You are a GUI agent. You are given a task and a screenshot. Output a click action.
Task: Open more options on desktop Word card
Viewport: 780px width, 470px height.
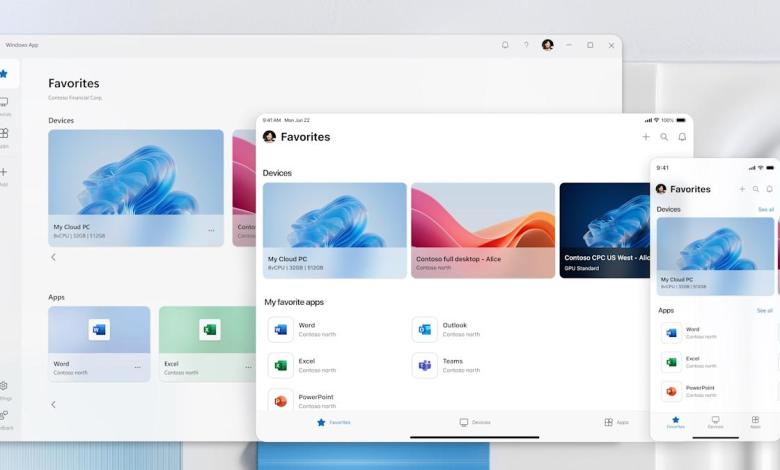(x=138, y=368)
